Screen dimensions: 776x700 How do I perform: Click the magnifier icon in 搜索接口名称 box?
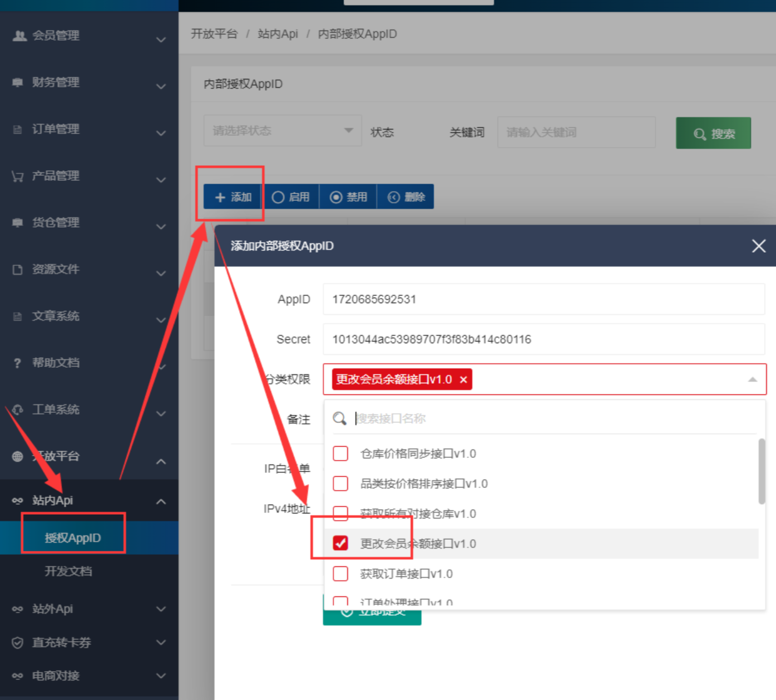[x=339, y=418]
